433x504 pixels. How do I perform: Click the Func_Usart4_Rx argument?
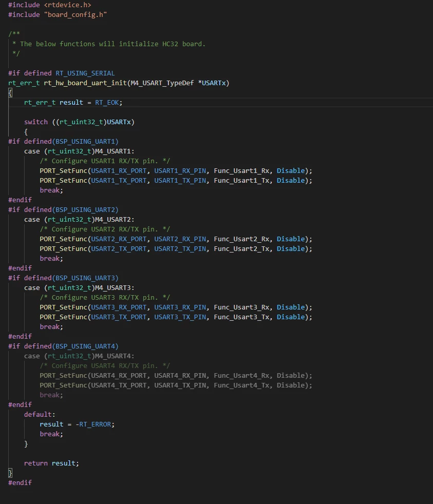pyautogui.click(x=241, y=376)
